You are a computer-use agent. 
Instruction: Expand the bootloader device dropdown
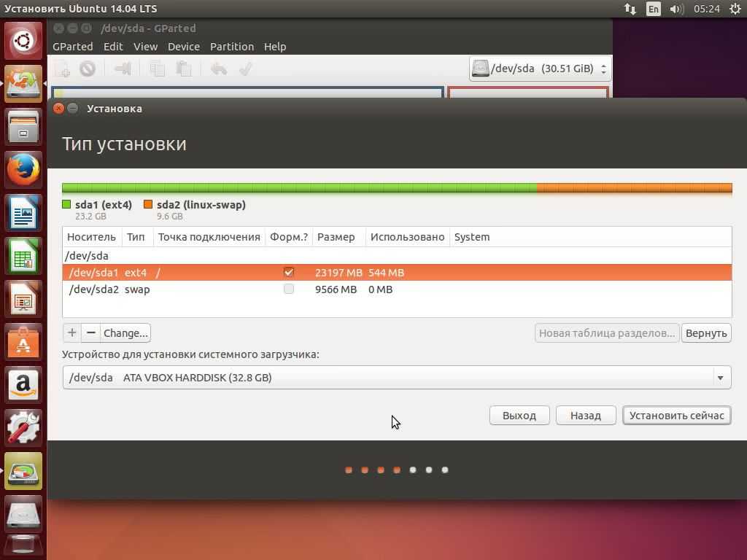pos(719,378)
